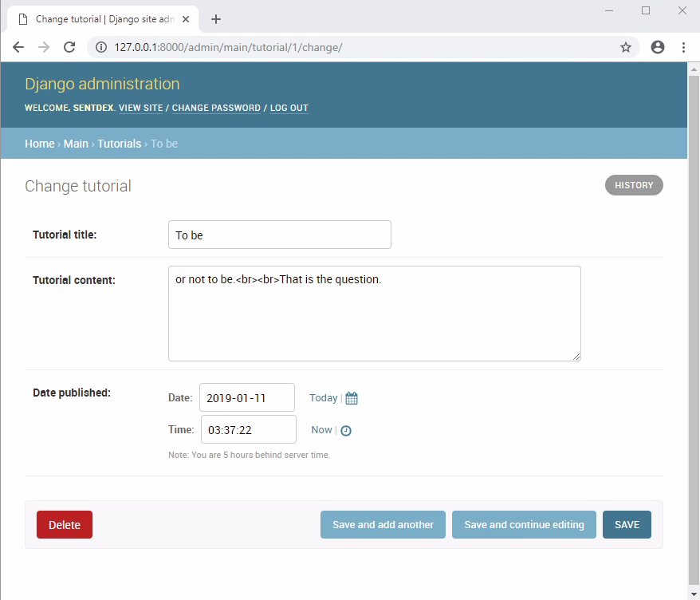Set time using Now link
The image size is (700, 600).
tap(321, 430)
